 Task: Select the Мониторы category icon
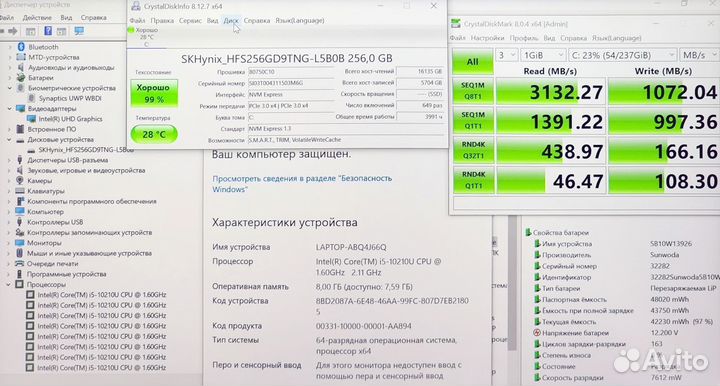coord(20,243)
